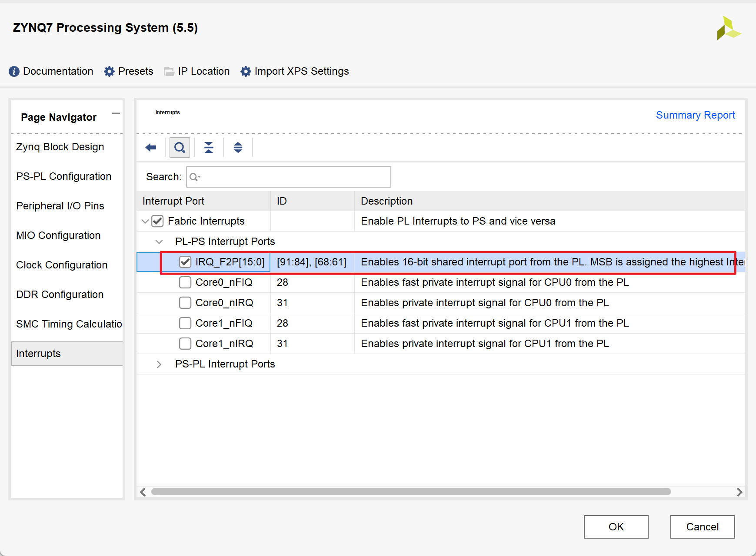Select MIO Configuration in navigator
Image resolution: width=756 pixels, height=556 pixels.
coord(58,235)
